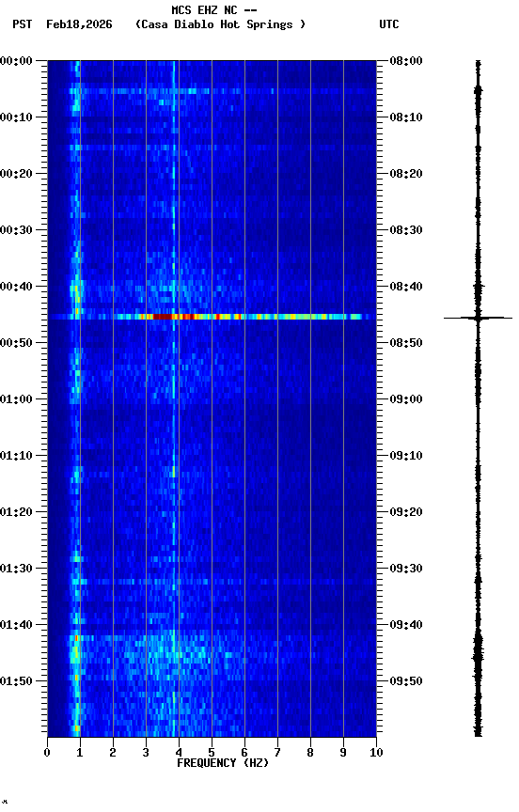Click the 00:20 PST time label

click(16, 174)
